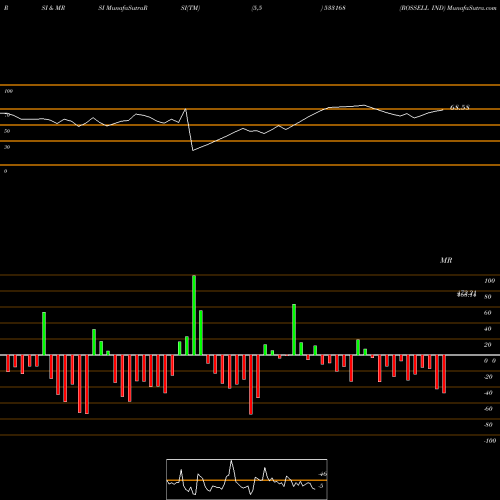
Task: Click the 20 label on the MR axis
Action: tap(488, 345)
